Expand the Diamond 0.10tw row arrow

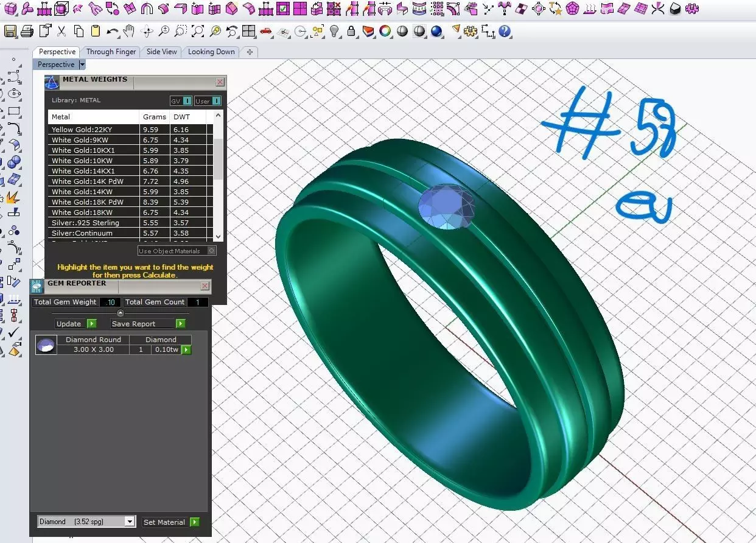pos(186,349)
